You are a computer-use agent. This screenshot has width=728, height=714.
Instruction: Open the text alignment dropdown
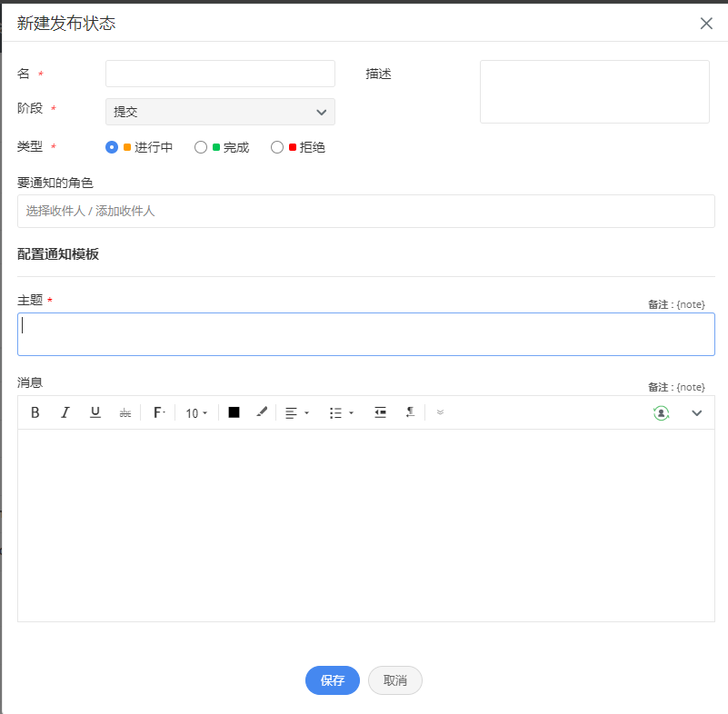click(x=297, y=413)
